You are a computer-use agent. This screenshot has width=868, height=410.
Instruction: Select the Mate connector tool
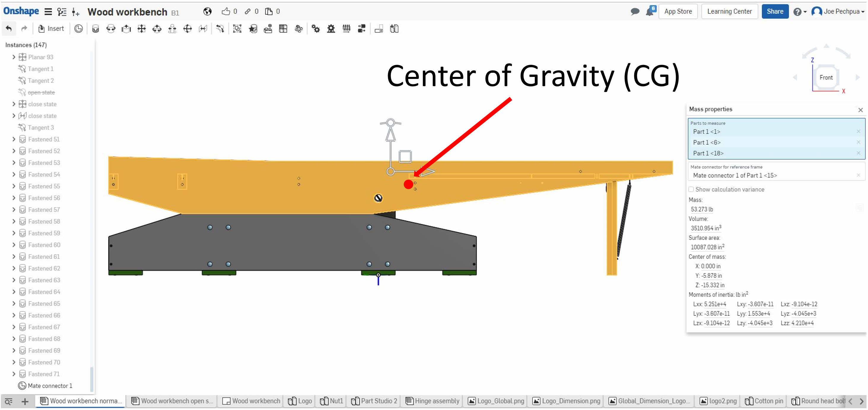pos(79,29)
